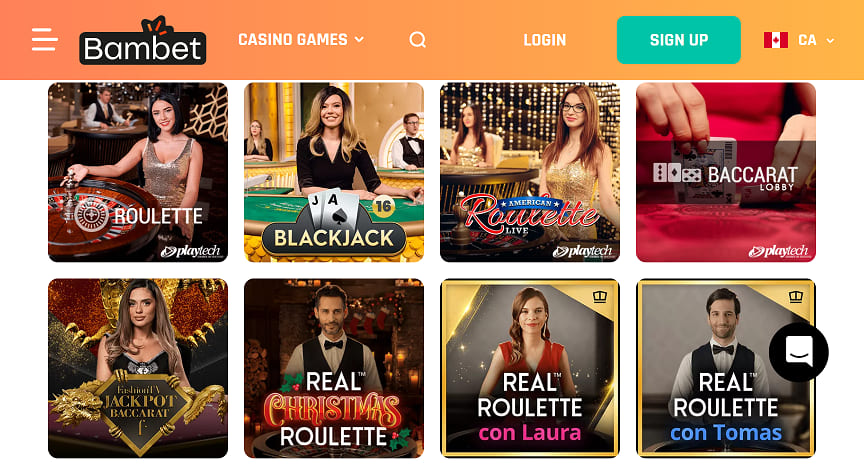Click the Bambet logo
Image resolution: width=864 pixels, height=464 pixels.
pos(143,40)
